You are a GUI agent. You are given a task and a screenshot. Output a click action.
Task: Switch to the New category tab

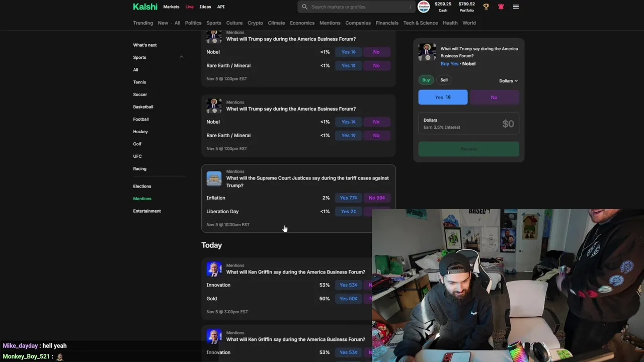(x=163, y=23)
